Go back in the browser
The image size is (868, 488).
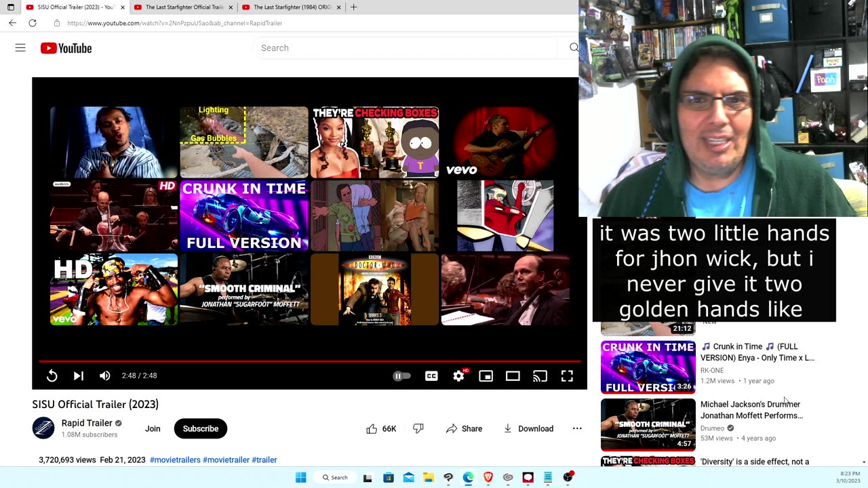[x=12, y=23]
